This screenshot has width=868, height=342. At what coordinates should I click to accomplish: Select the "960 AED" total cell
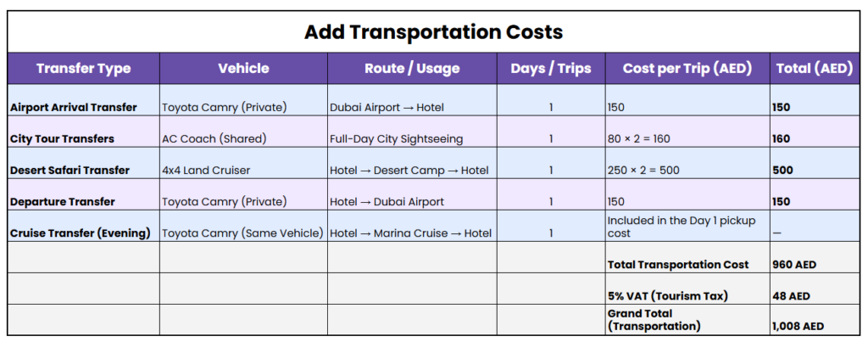pos(794,265)
